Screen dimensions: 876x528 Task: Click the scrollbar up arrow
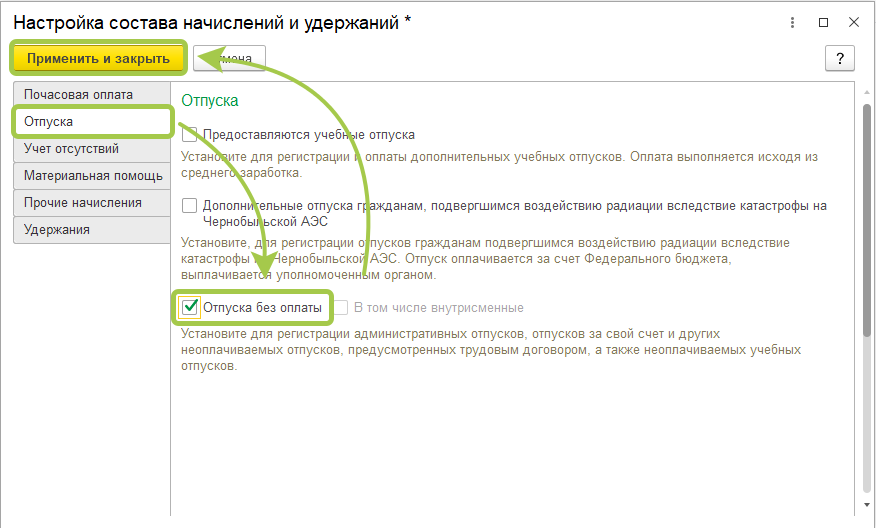[x=865, y=91]
